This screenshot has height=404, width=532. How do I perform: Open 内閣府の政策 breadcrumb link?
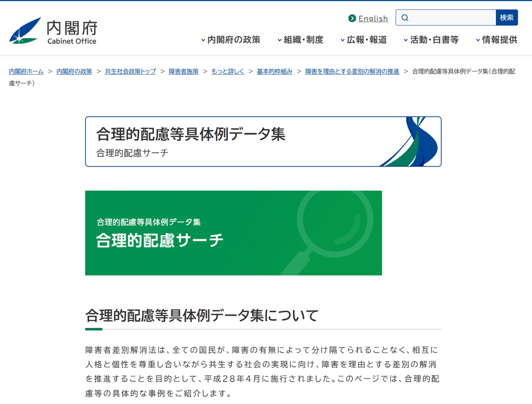pos(74,71)
